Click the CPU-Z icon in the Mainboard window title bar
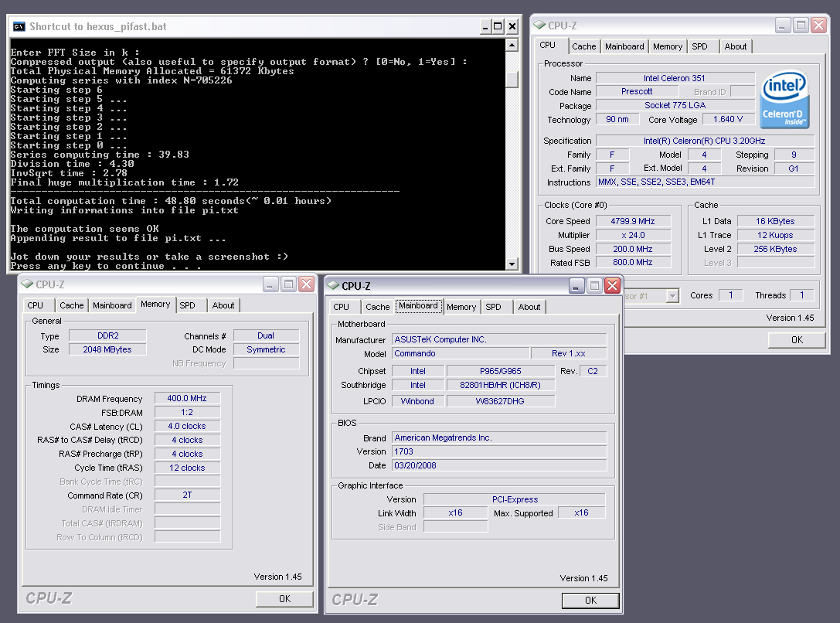This screenshot has width=840, height=623. pyautogui.click(x=333, y=285)
